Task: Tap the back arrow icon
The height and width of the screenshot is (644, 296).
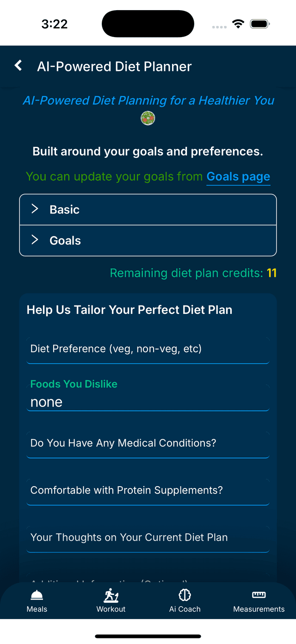Action: point(18,65)
